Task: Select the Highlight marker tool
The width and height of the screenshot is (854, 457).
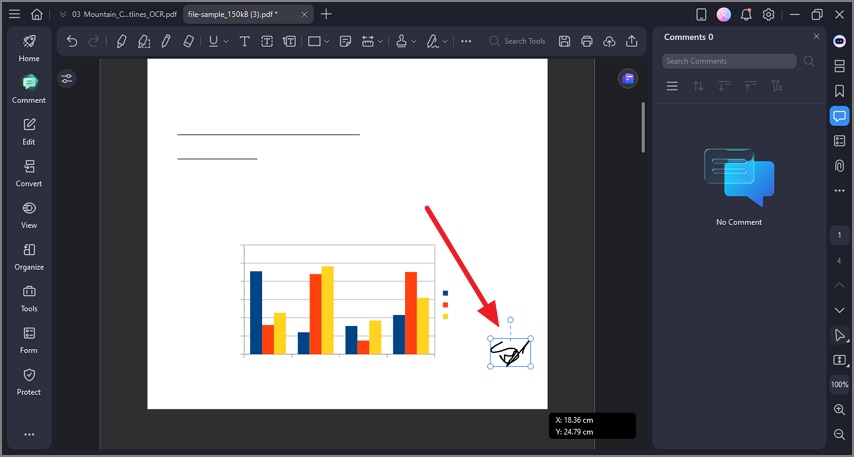Action: tap(121, 41)
